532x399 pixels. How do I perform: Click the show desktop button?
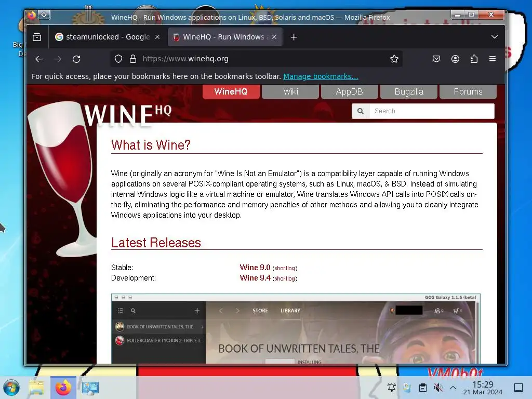[x=518, y=388]
